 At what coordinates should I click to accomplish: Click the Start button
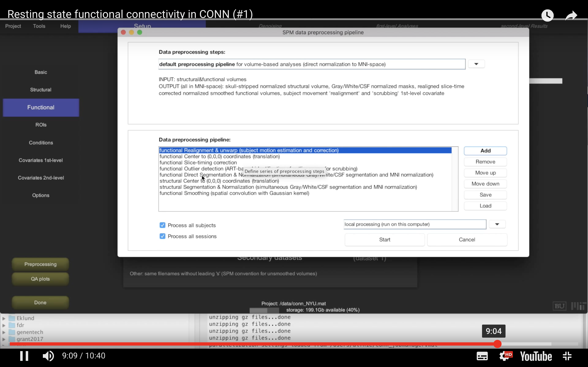click(x=384, y=240)
